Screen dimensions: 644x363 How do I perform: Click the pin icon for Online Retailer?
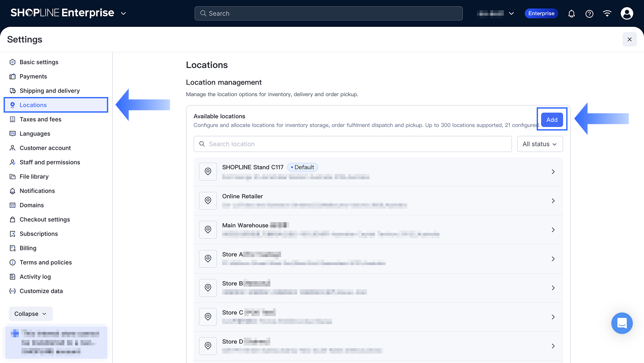(x=208, y=201)
